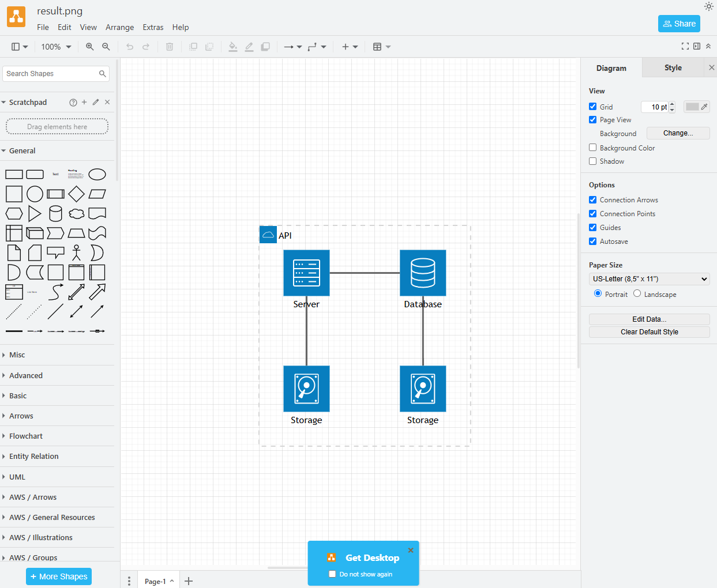
Task: Toggle the Connection Points checkbox
Action: point(592,214)
